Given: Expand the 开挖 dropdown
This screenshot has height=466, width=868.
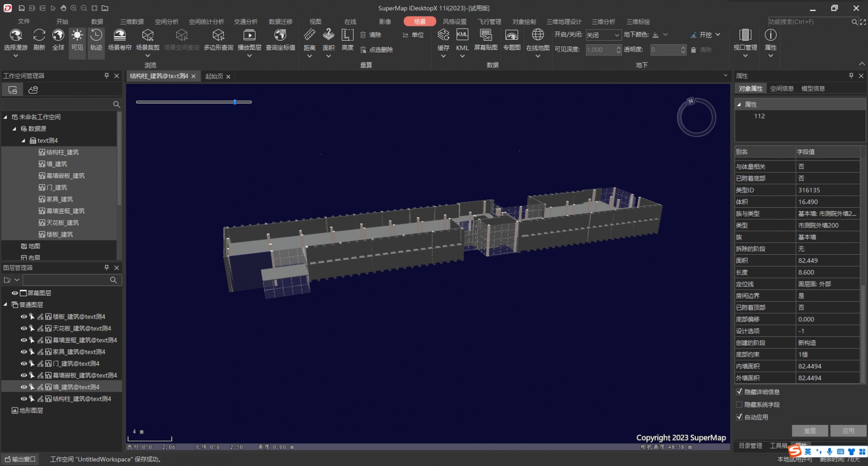Looking at the screenshot, I should 718,35.
